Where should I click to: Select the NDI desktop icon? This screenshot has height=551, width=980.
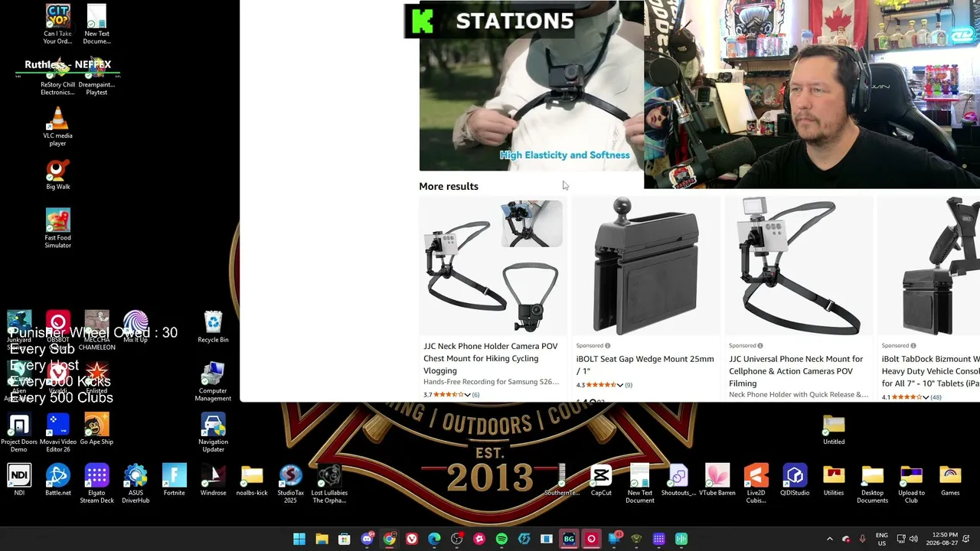19,480
